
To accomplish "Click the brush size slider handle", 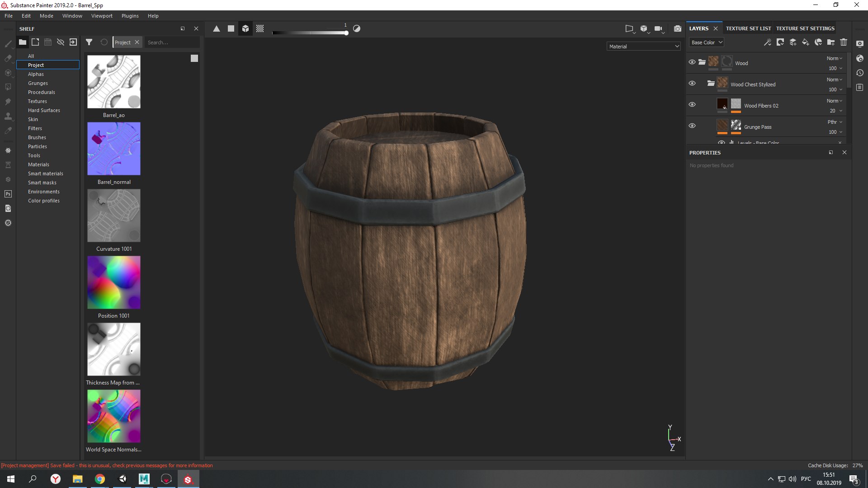I will click(346, 33).
